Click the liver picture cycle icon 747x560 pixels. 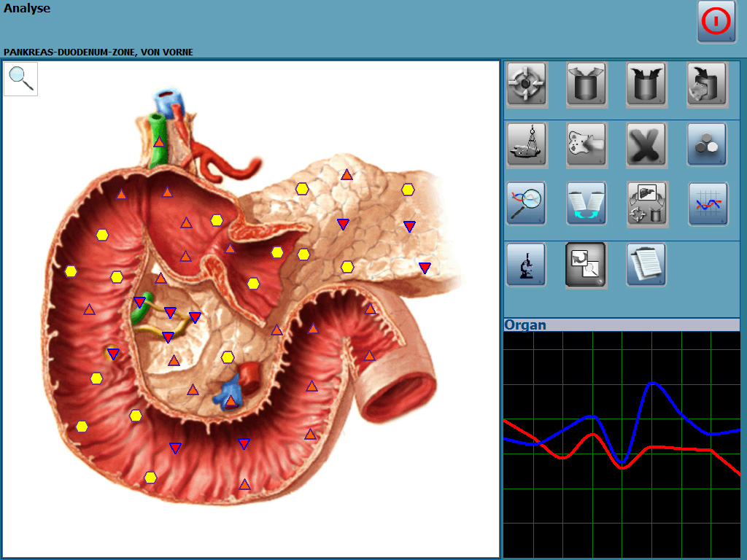646,203
